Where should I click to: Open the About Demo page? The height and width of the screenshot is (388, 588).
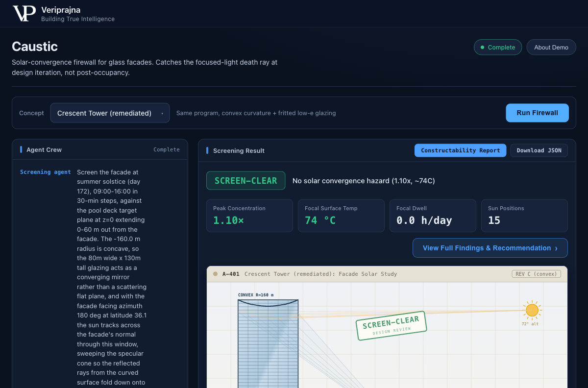[551, 48]
